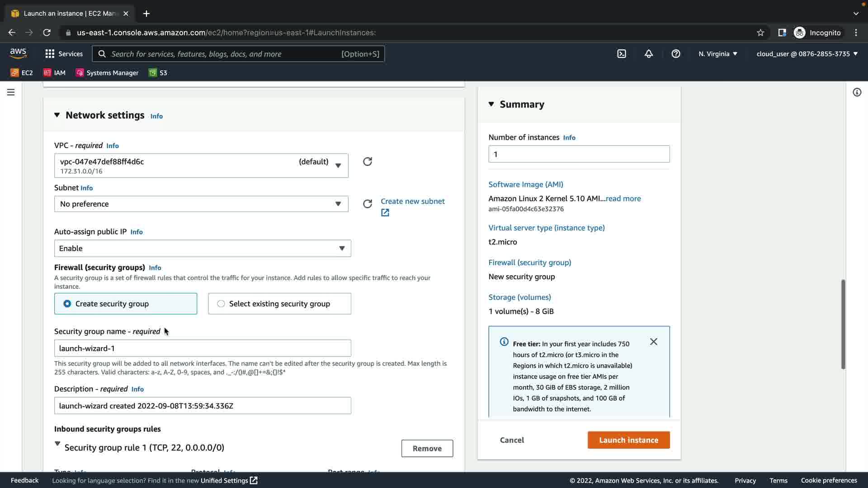Open the Create new subnet link

[x=412, y=202]
